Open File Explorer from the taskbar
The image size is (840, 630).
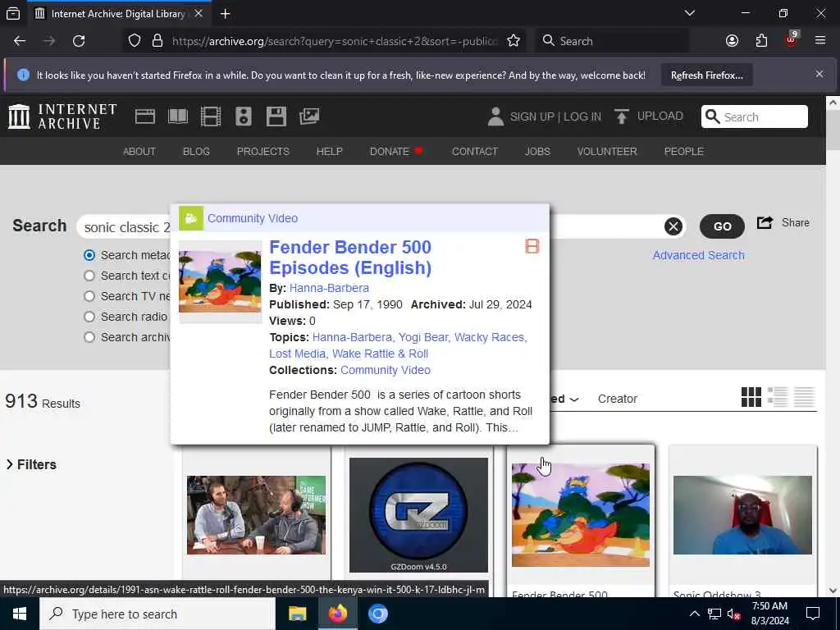[297, 614]
